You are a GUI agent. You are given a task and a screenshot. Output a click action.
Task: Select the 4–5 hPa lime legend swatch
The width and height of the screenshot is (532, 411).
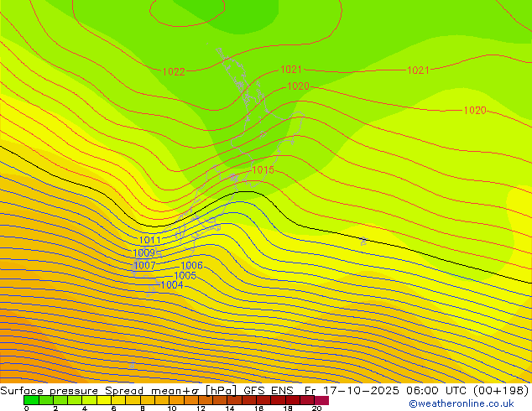click(89, 400)
